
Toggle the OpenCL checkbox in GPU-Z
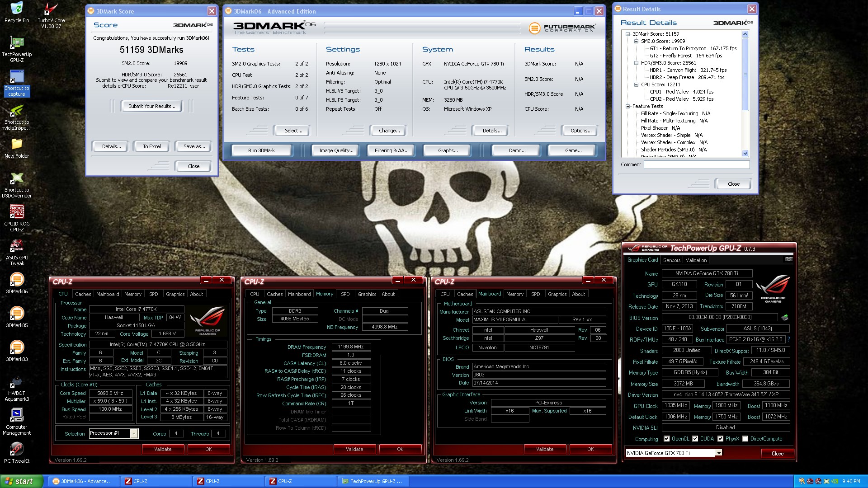(x=666, y=439)
